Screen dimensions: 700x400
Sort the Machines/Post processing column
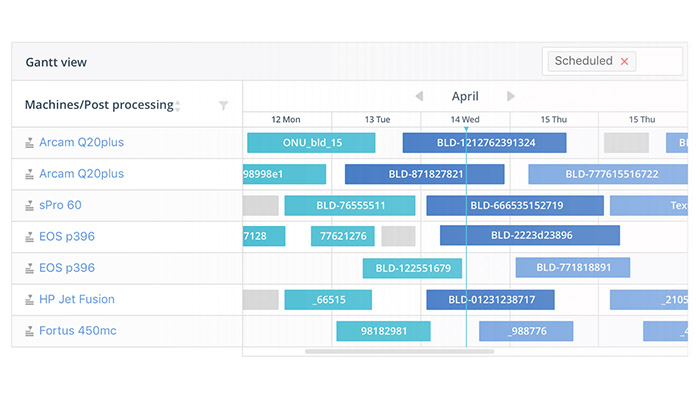pyautogui.click(x=178, y=106)
